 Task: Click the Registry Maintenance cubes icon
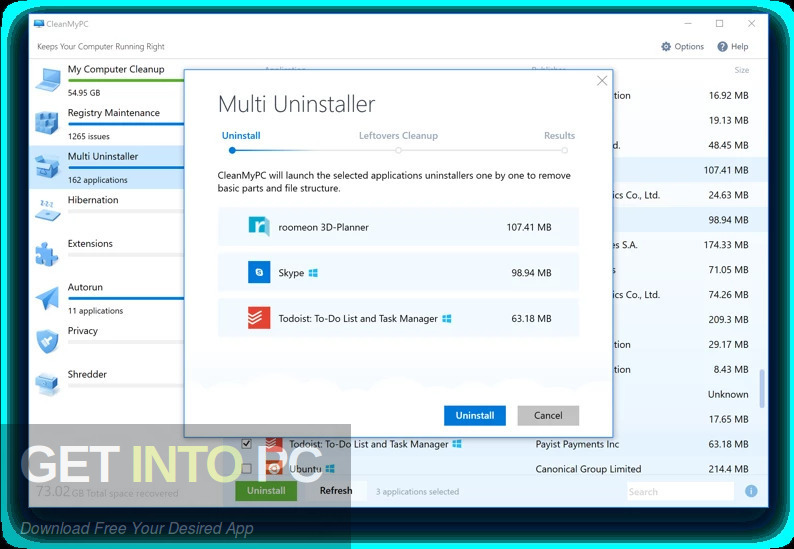tap(47, 123)
